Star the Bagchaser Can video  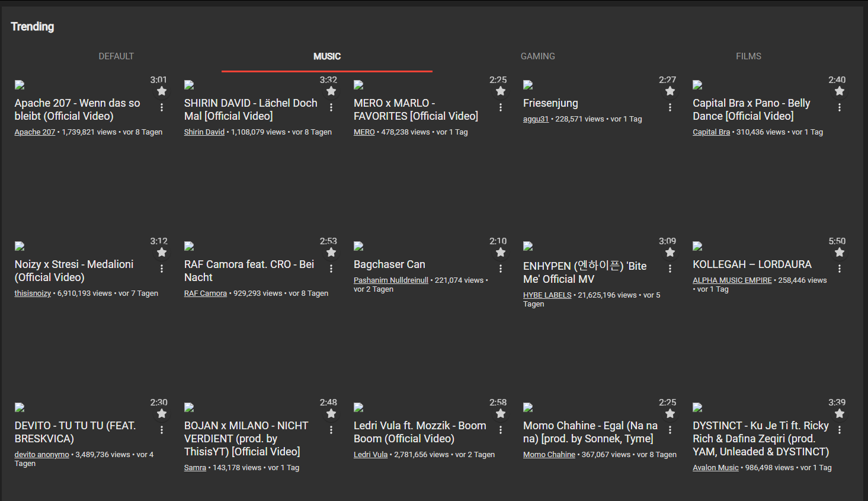tap(500, 251)
